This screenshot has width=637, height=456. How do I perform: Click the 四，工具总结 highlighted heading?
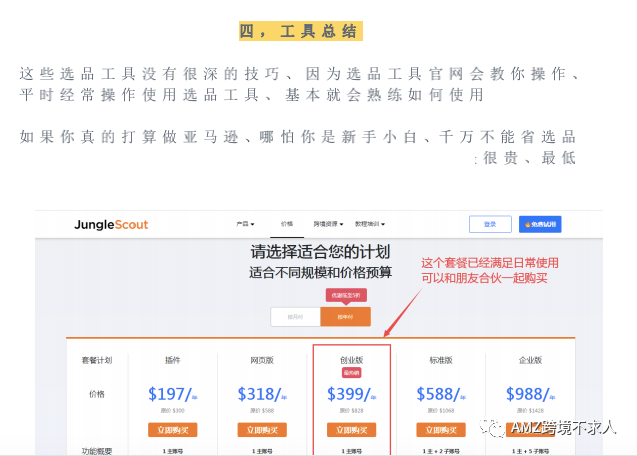[x=301, y=31]
